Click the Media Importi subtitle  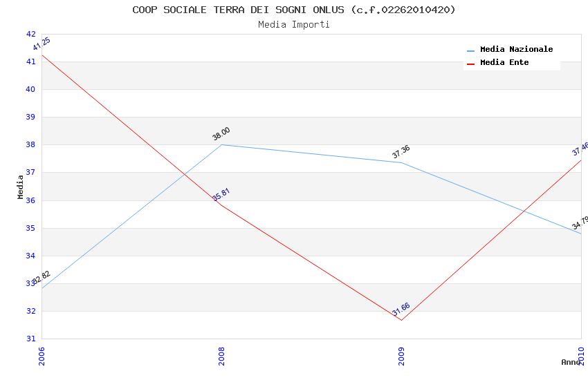pos(294,25)
